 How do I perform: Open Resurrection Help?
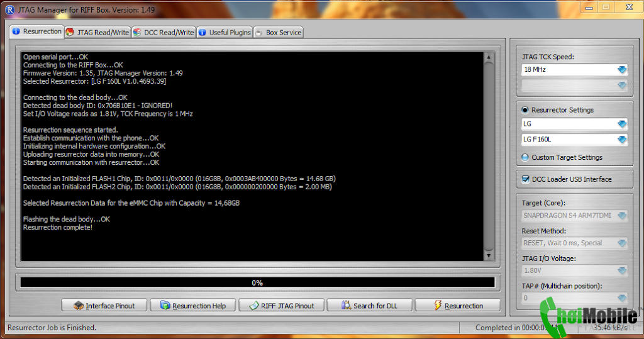pos(193,306)
